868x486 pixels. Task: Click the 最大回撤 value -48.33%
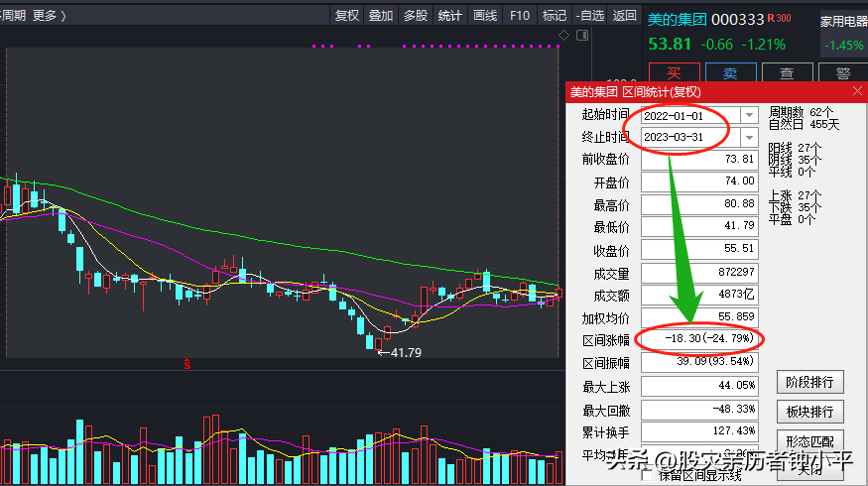(699, 410)
